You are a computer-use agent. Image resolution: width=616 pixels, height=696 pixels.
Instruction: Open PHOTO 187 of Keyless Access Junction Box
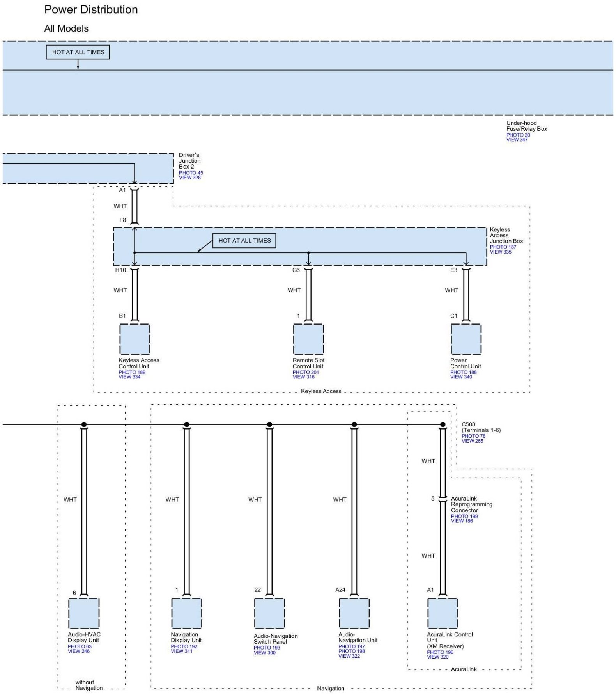503,247
